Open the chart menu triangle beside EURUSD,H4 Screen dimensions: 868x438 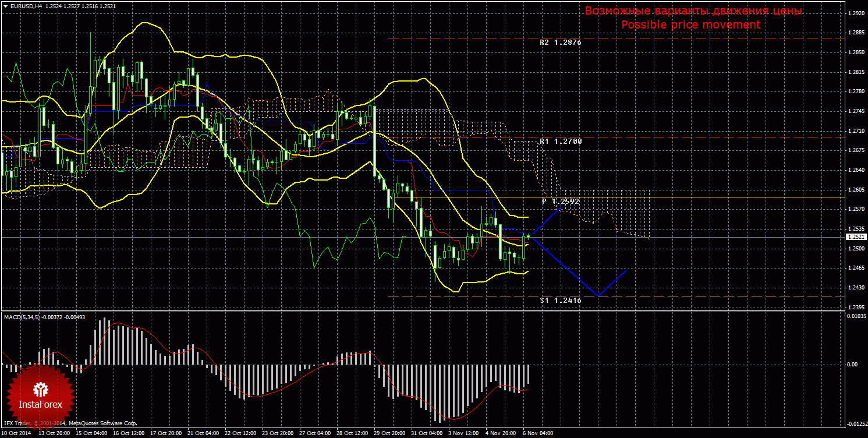5,6
